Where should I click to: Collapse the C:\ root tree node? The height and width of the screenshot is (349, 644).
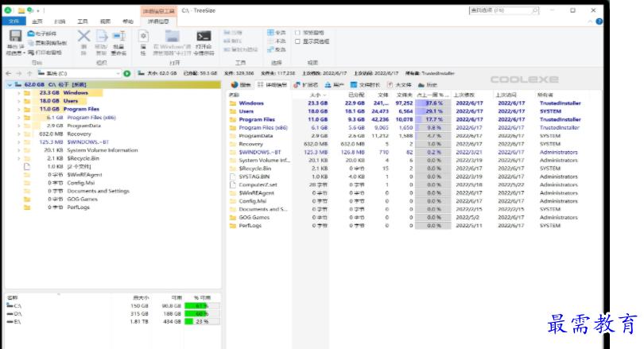coord(9,84)
